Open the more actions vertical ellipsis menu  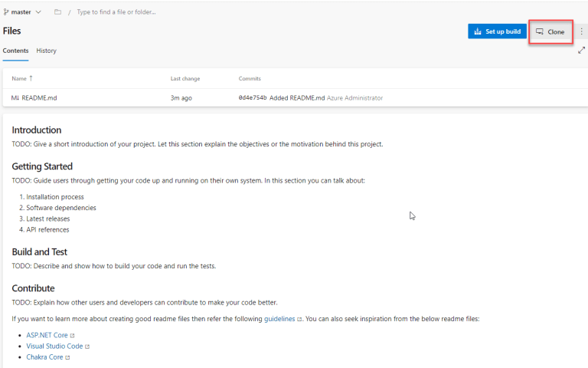pos(582,31)
